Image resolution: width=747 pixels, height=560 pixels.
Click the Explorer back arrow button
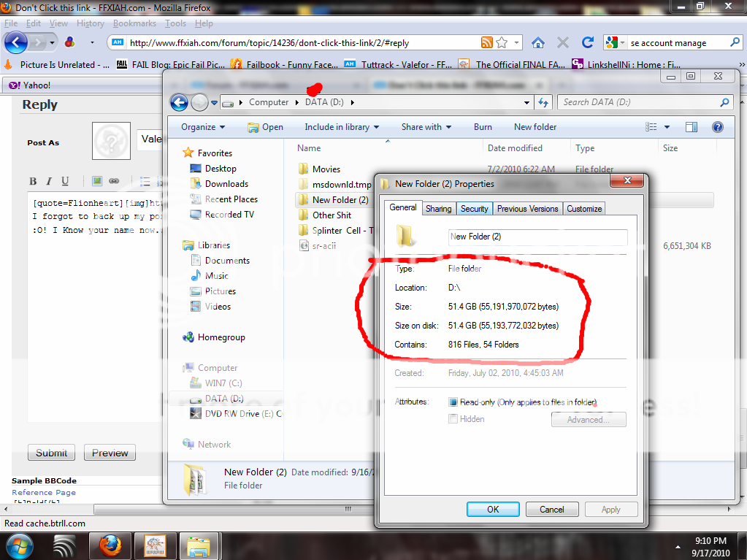179,102
